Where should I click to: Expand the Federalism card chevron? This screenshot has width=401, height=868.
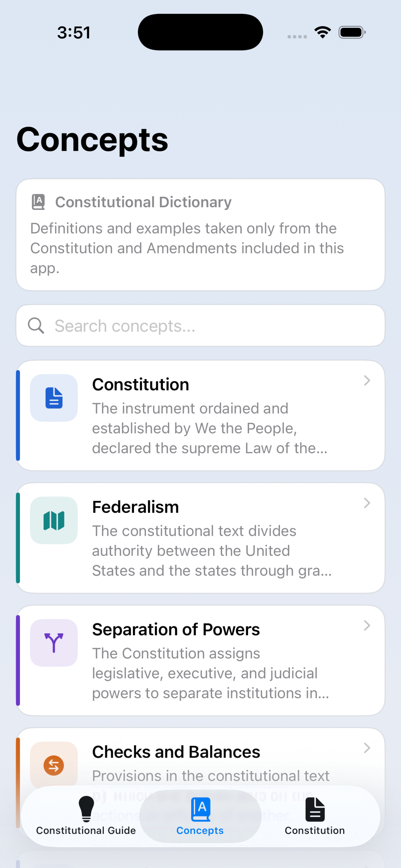point(367,503)
